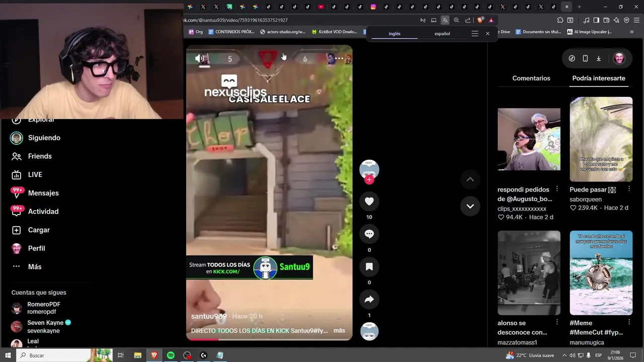Go to the previous video arrow
Screen dimensions: 644x362
pyautogui.click(x=470, y=179)
